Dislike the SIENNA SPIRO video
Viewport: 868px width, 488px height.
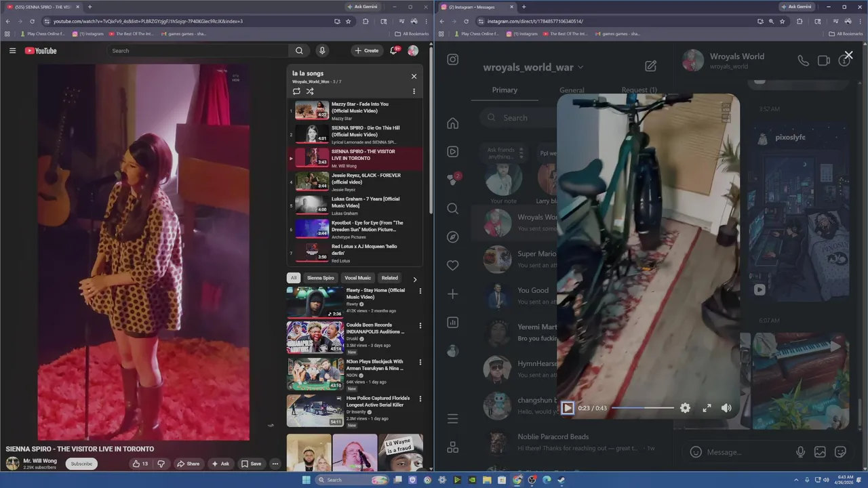pos(161,464)
